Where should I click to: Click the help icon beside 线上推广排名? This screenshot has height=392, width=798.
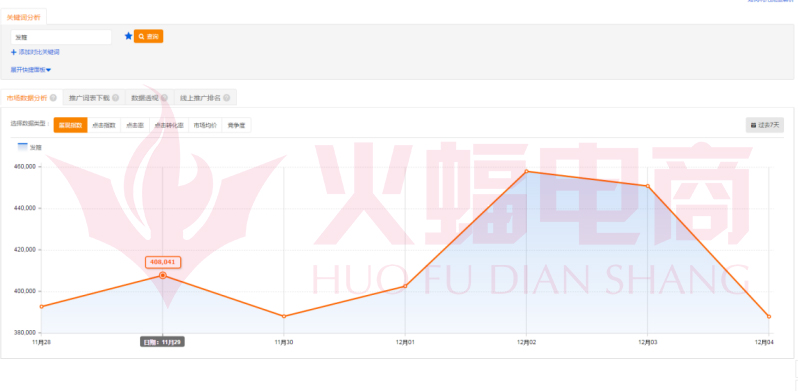click(x=226, y=98)
